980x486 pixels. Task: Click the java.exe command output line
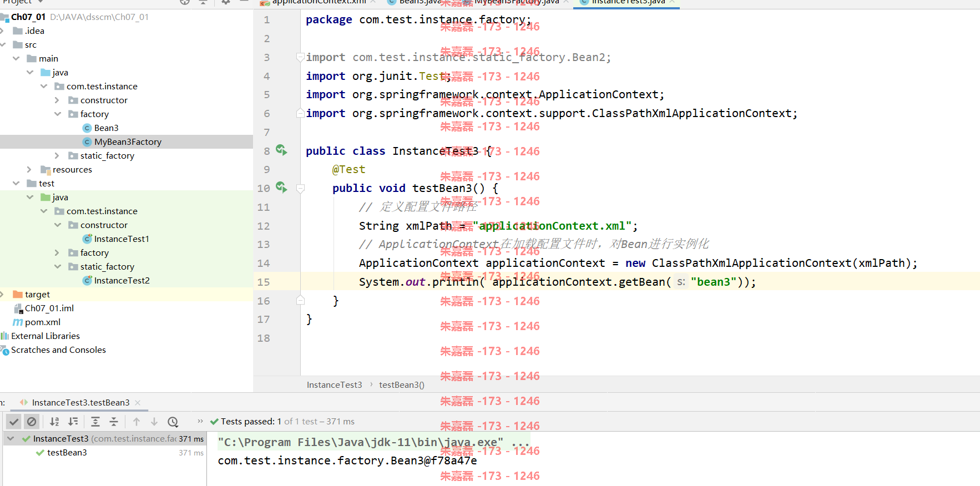point(374,442)
